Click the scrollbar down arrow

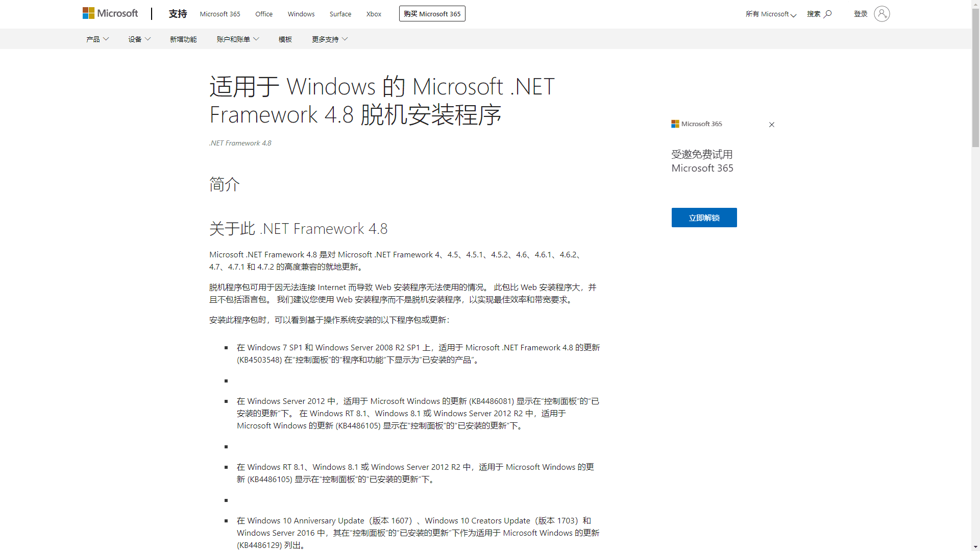976,547
